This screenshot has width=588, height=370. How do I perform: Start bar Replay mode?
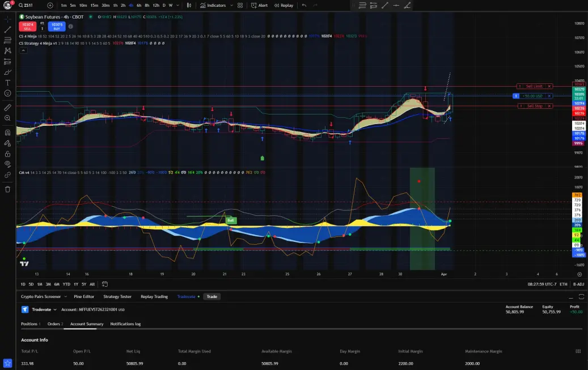click(x=284, y=5)
